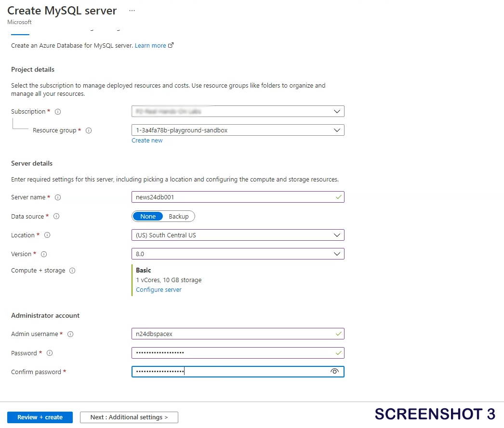Screen dimensions: 504x428
Task: Click info icon beside Data source label
Action: coord(56,217)
